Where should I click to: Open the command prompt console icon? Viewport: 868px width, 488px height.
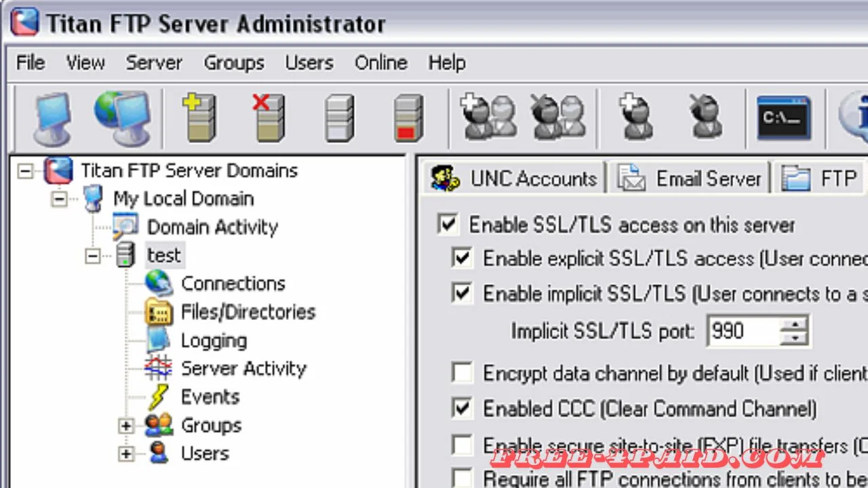pyautogui.click(x=784, y=118)
